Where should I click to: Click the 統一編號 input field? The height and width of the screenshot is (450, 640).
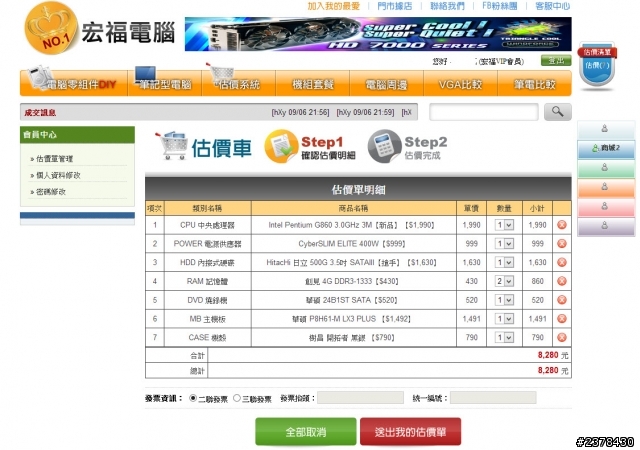point(493,398)
